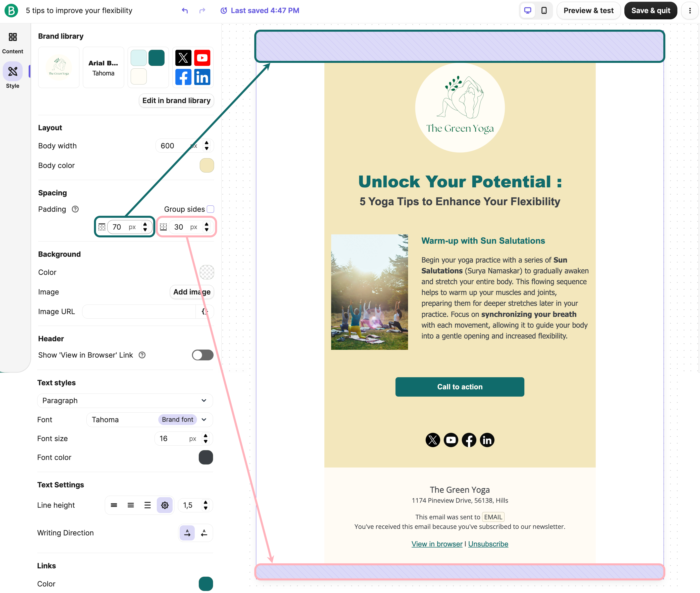Increase the Body width stepper

[207, 143]
